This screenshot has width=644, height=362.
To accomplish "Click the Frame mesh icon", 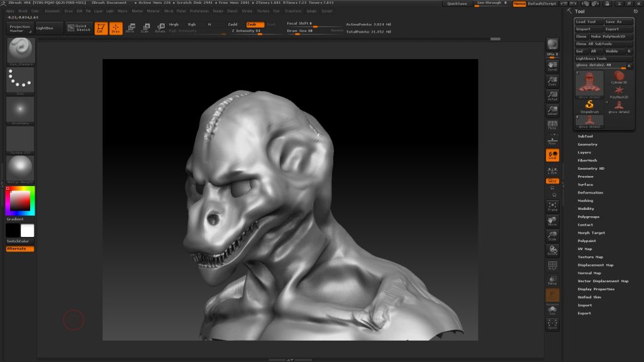I will pos(552,206).
